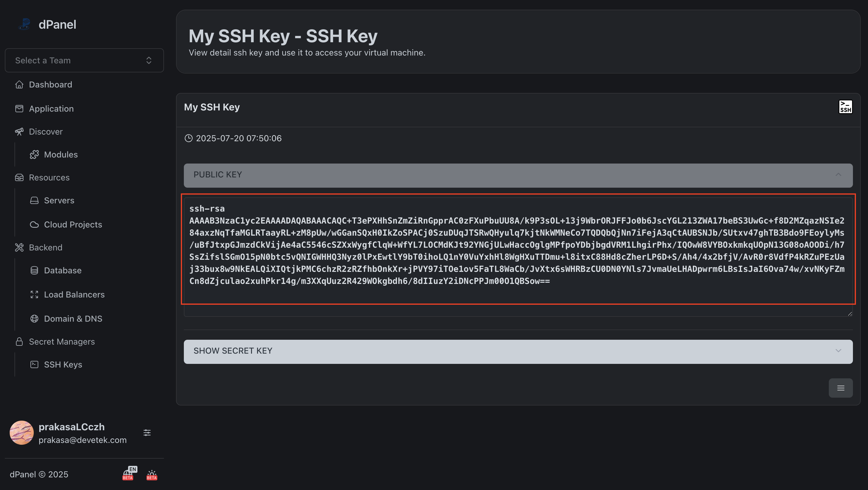The height and width of the screenshot is (490, 868).
Task: Click the dPanel logo icon
Action: [25, 24]
